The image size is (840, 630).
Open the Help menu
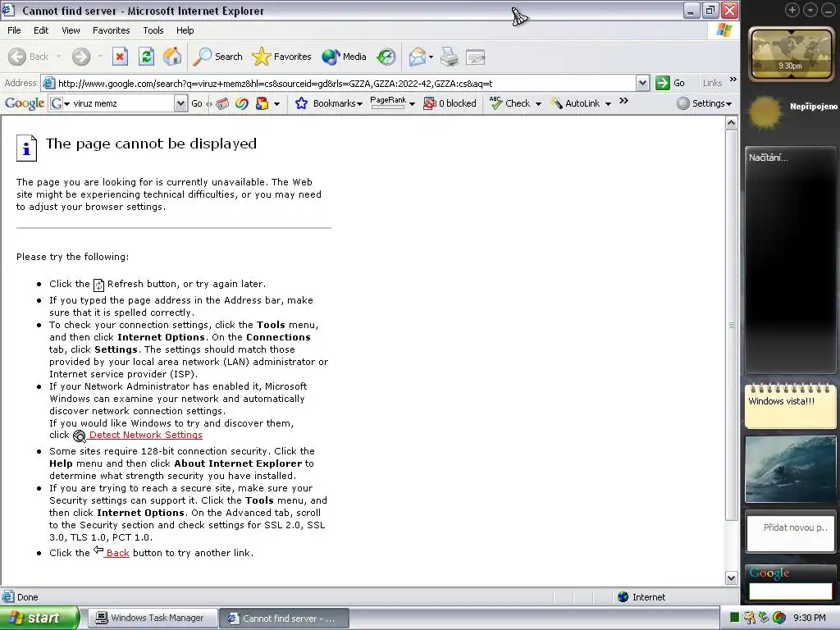(185, 30)
